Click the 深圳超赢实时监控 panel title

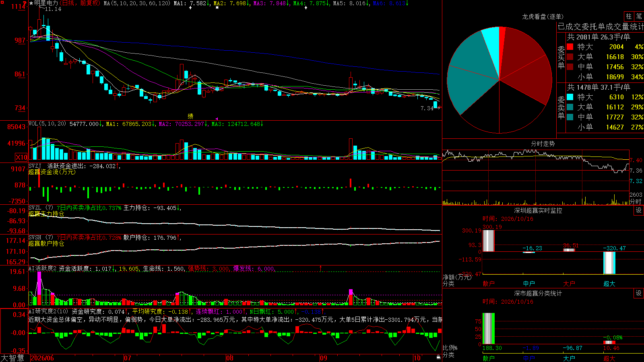(538, 210)
